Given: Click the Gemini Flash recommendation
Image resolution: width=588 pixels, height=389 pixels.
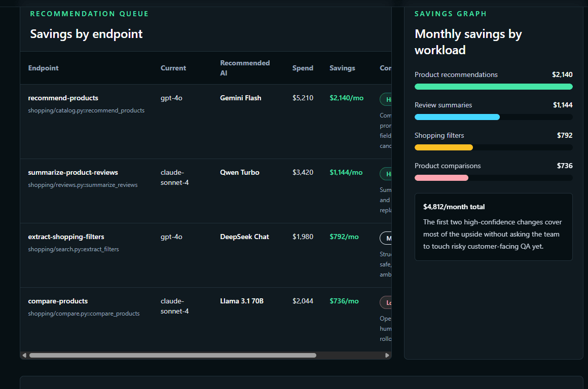Looking at the screenshot, I should point(241,98).
